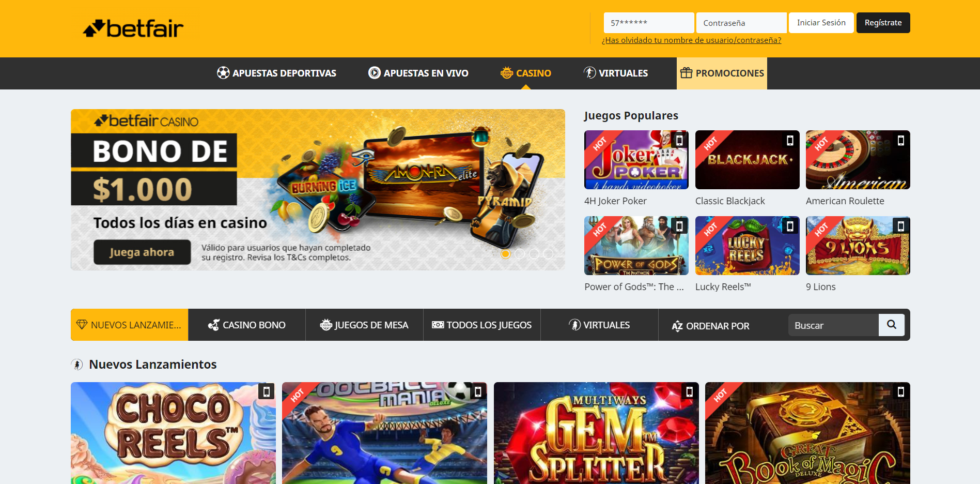980x484 pixels.
Task: Click the Regístrate button
Action: pyautogui.click(x=883, y=23)
